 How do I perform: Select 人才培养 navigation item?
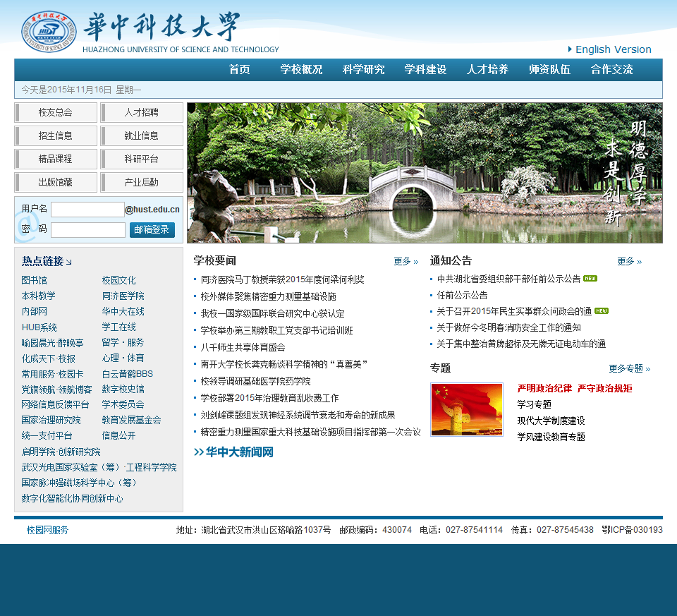click(x=487, y=70)
